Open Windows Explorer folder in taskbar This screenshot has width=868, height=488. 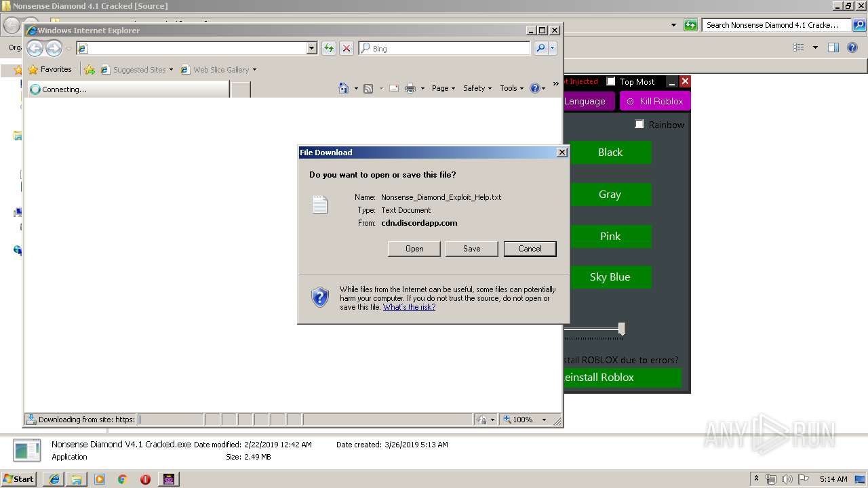(77, 479)
